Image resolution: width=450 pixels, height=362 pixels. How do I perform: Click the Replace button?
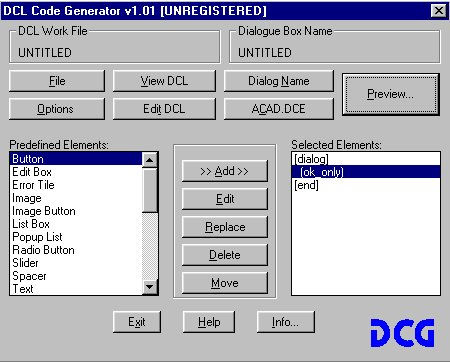[x=225, y=227]
